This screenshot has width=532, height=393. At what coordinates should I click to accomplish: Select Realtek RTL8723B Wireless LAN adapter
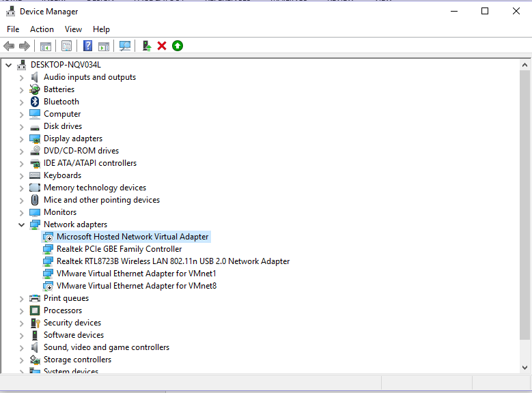pyautogui.click(x=173, y=261)
